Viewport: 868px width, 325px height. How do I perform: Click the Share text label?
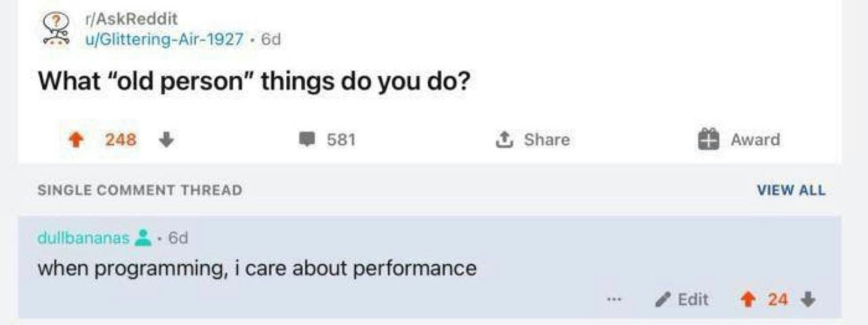click(x=547, y=140)
